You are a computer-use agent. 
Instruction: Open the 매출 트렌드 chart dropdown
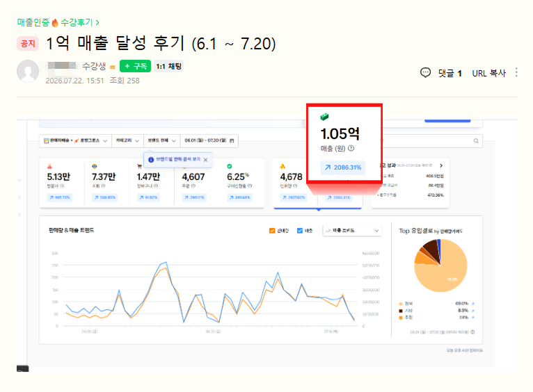tap(352, 231)
